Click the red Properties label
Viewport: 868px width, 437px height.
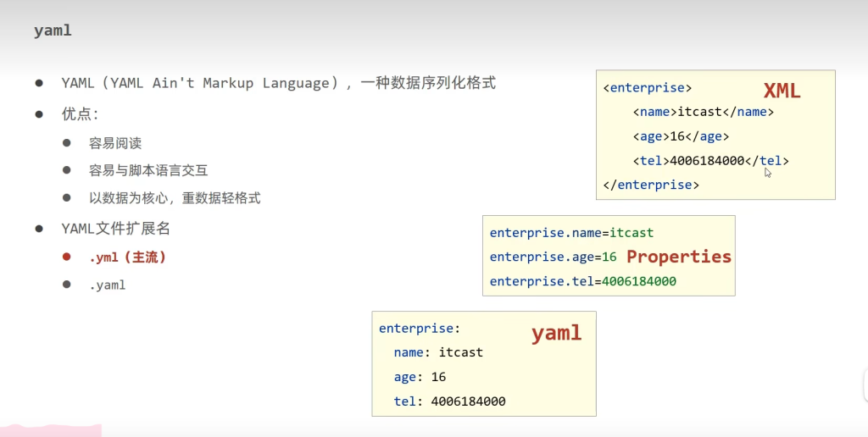pyautogui.click(x=678, y=257)
